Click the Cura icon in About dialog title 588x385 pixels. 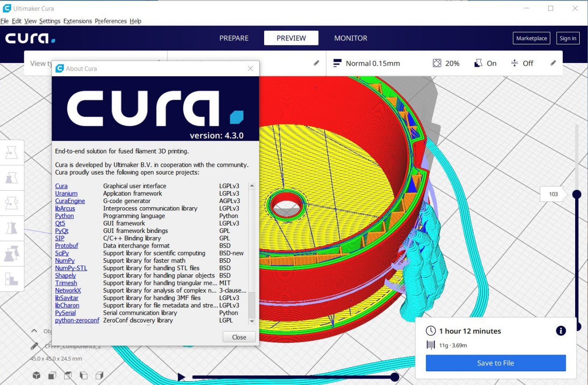point(59,68)
